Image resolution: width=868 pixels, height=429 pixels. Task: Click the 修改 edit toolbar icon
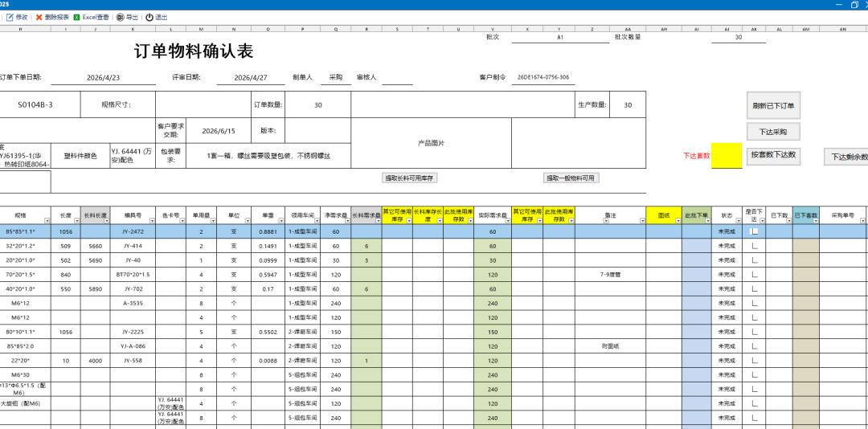10,17
